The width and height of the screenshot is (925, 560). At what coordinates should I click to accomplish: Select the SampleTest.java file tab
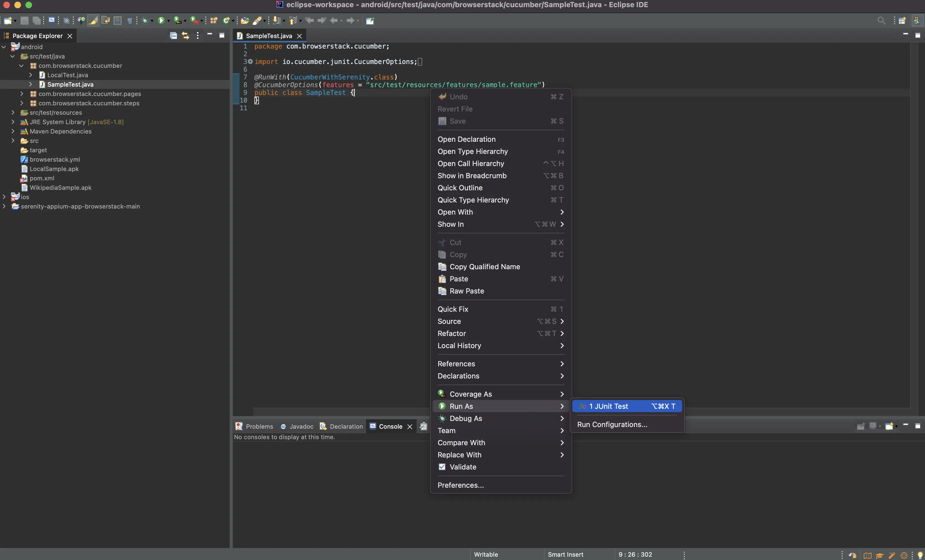point(268,35)
